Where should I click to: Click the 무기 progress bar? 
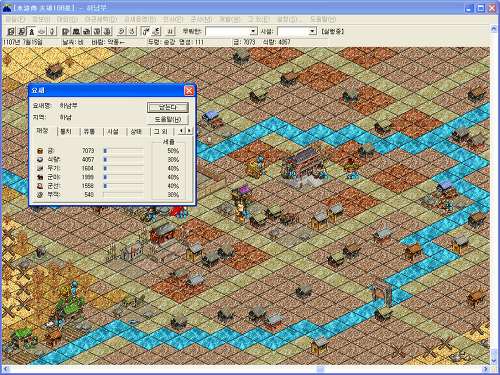[123, 168]
